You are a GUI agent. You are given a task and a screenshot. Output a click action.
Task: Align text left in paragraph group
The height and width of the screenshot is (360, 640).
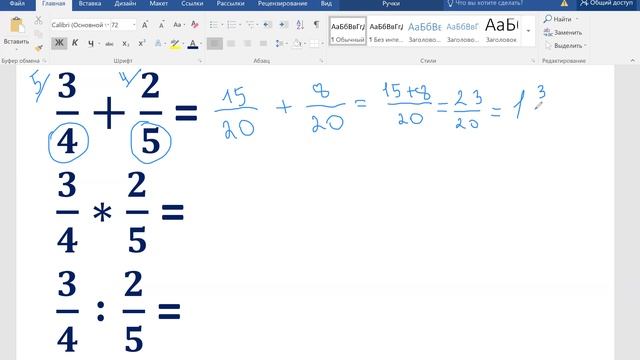point(215,43)
